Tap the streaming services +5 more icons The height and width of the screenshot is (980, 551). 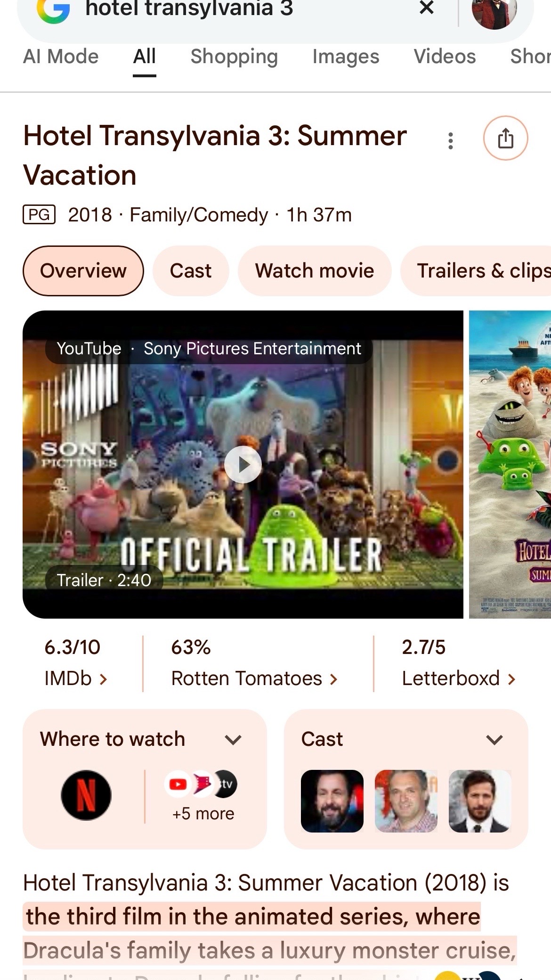[203, 796]
